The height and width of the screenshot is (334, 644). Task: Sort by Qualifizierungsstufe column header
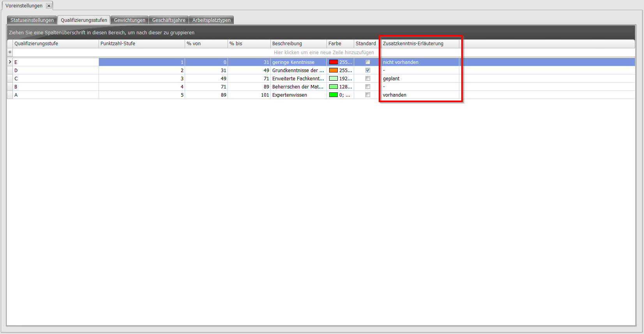(56, 44)
